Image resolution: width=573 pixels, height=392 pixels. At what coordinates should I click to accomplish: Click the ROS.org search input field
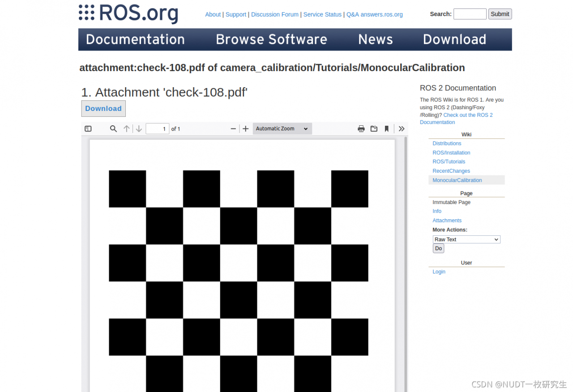coord(470,14)
